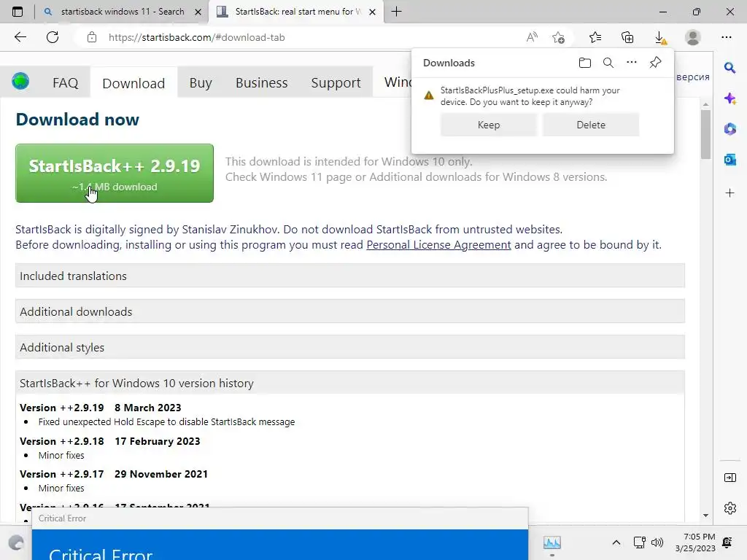The height and width of the screenshot is (560, 747).
Task: Add this page to favorites star icon
Action: (558, 37)
